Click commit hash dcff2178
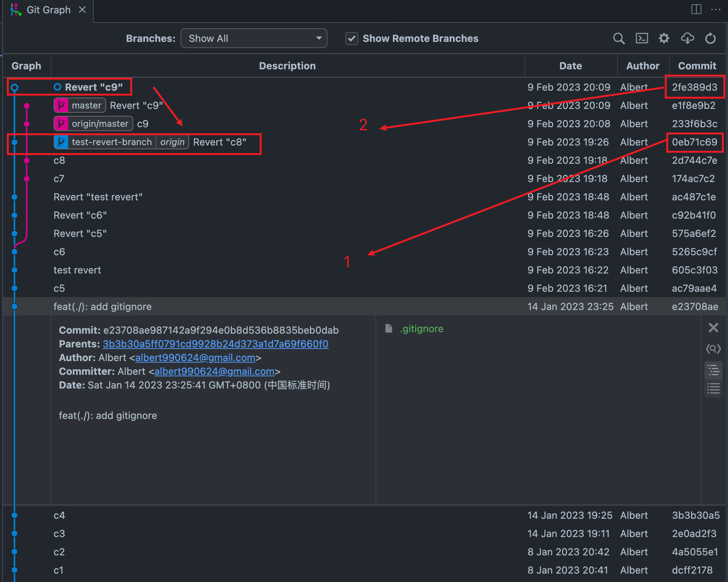 coord(692,570)
